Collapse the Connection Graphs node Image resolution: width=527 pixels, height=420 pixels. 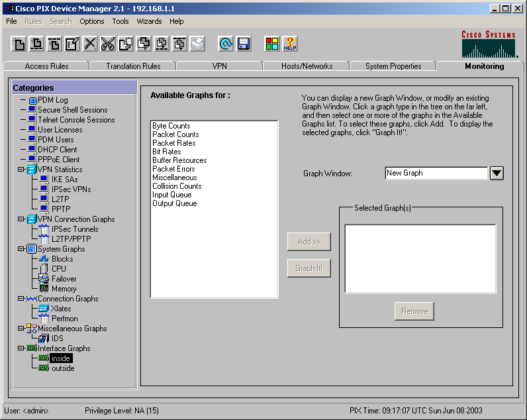(x=21, y=298)
